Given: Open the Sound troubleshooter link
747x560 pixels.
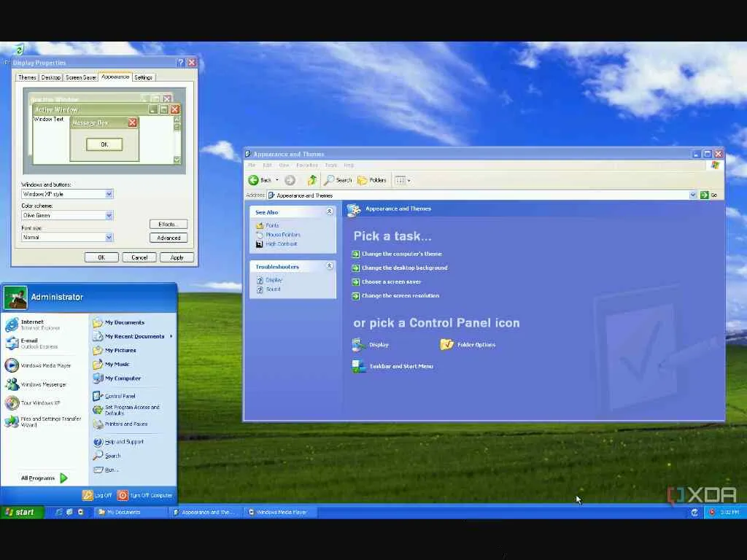Looking at the screenshot, I should click(x=273, y=289).
